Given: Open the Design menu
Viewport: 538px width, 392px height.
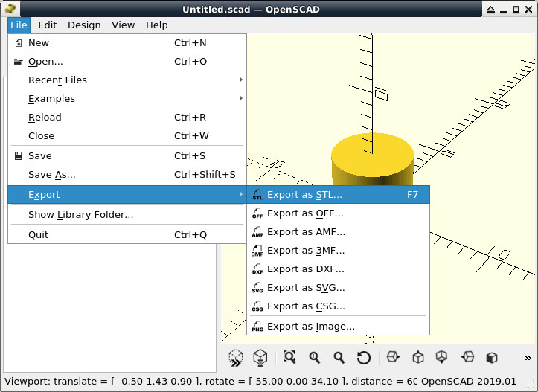Looking at the screenshot, I should (x=84, y=25).
